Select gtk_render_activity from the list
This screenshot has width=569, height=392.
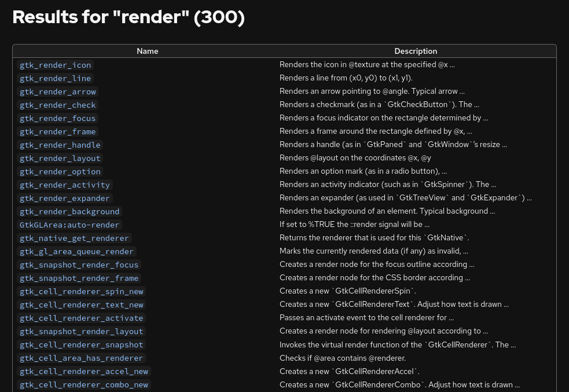[x=65, y=185]
